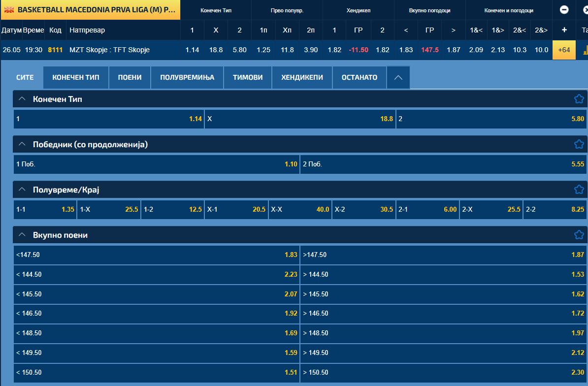Image resolution: width=588 pixels, height=386 pixels.
Task: Collapse league with the minus circle icon
Action: [x=564, y=10]
